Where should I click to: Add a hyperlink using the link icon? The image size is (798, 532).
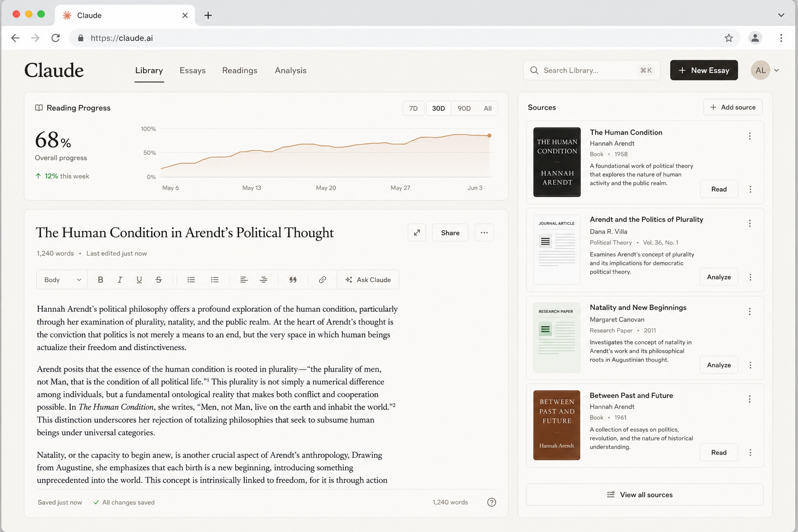[323, 280]
